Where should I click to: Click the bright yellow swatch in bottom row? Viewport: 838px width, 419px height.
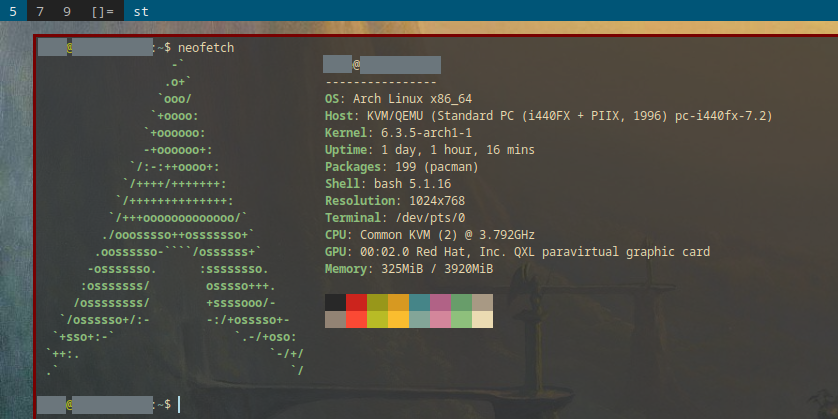399,320
